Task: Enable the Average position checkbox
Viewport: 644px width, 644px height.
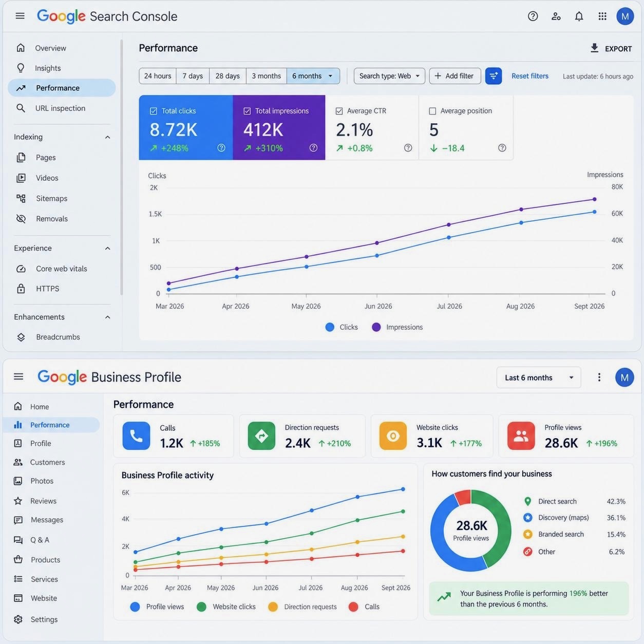Action: coord(432,111)
